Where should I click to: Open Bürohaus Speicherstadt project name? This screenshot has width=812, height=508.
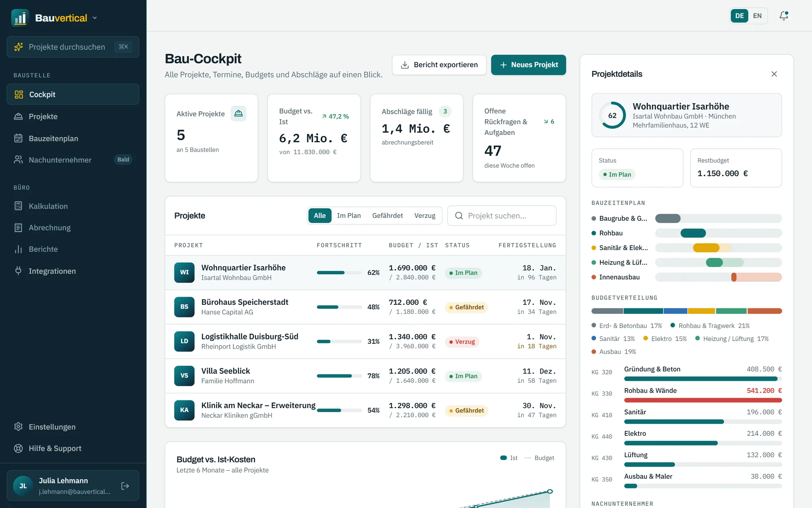245,302
